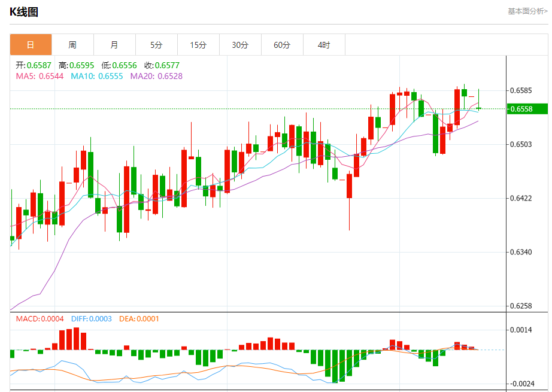Open the 5分 timeframe tab
This screenshot has height=392, width=552.
[x=156, y=45]
